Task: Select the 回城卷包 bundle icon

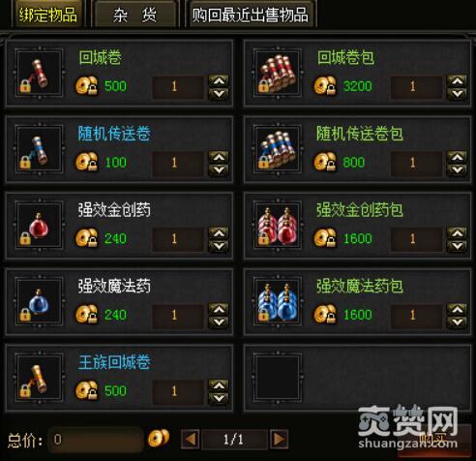Action: pos(278,73)
